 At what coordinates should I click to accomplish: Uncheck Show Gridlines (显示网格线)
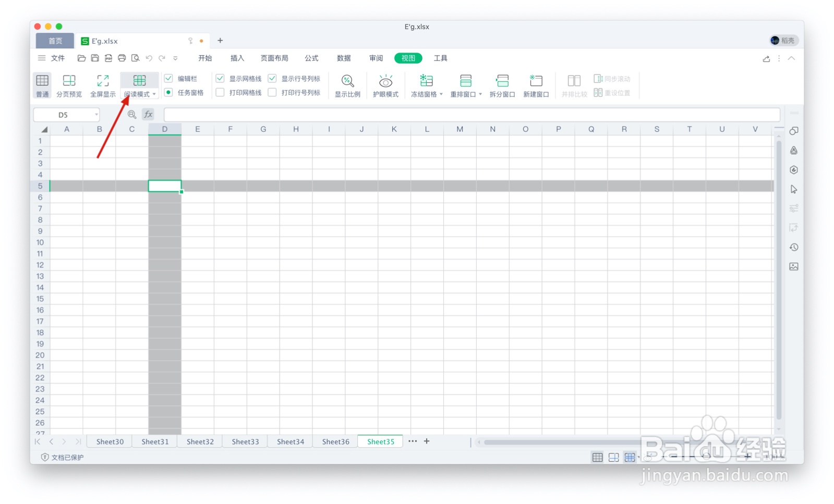pos(220,78)
